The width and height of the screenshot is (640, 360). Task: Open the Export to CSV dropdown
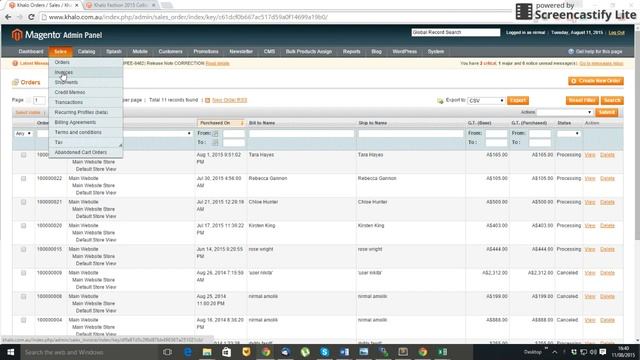[x=486, y=100]
